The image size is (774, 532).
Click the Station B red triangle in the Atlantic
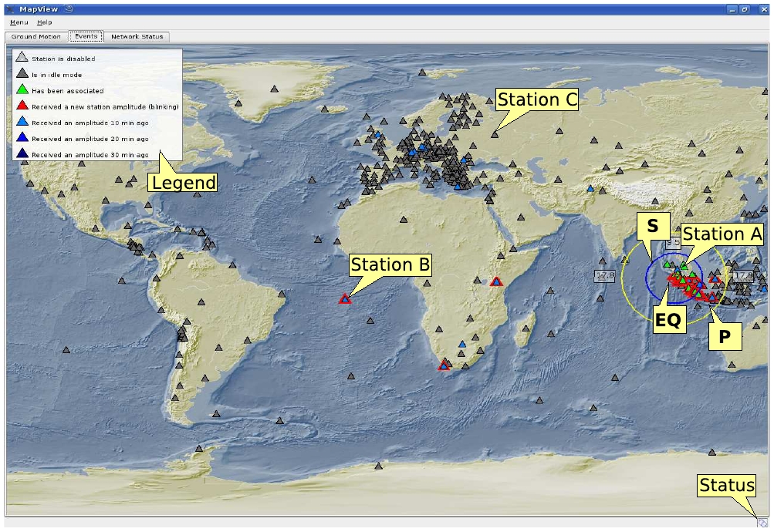pos(344,298)
